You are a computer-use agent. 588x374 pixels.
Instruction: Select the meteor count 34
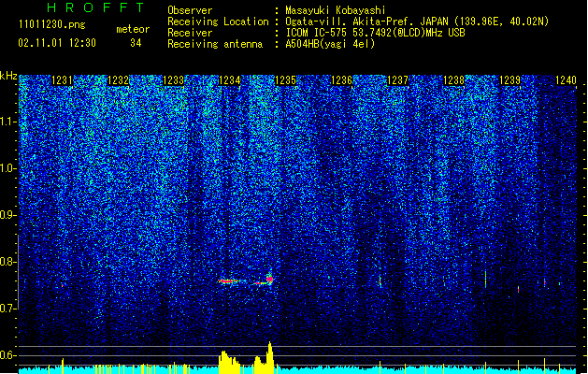coord(136,43)
